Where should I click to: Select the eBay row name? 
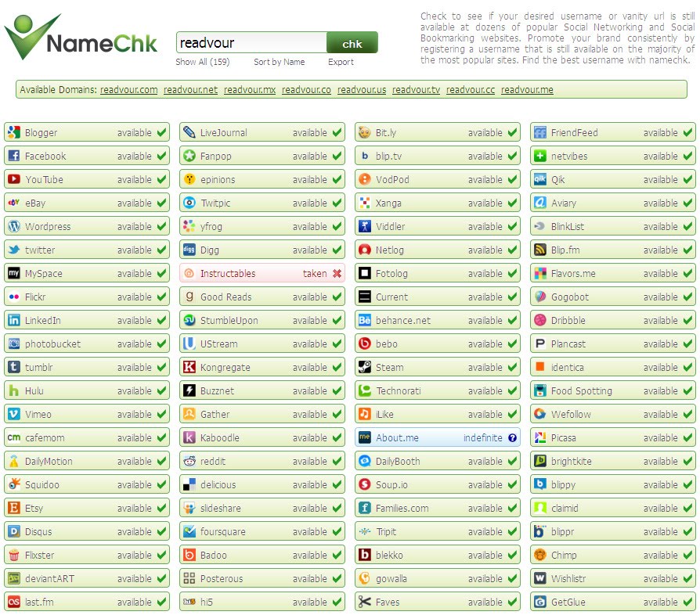tap(35, 203)
